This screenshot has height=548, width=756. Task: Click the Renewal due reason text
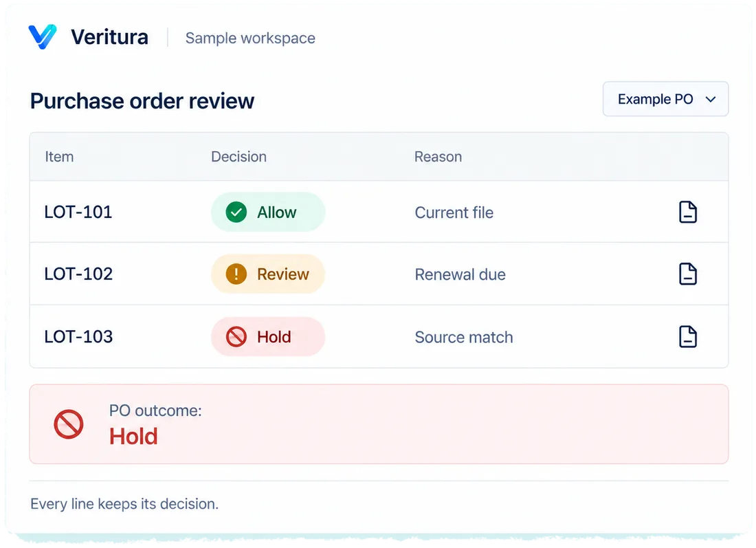point(460,274)
